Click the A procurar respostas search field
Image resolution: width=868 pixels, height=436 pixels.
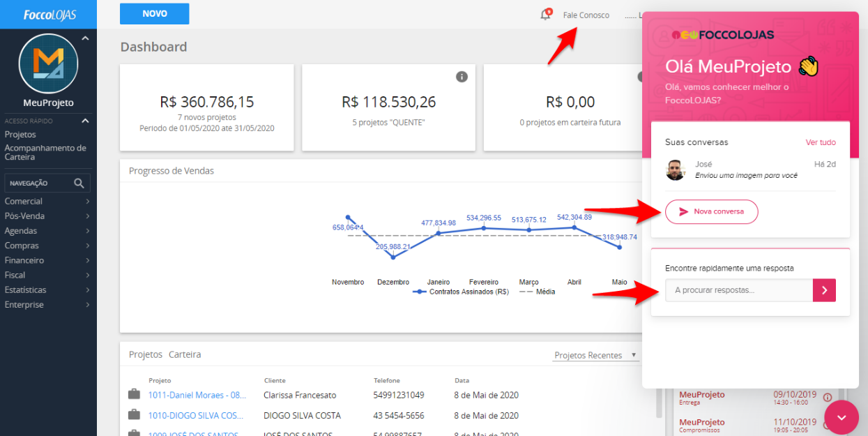[x=739, y=290]
